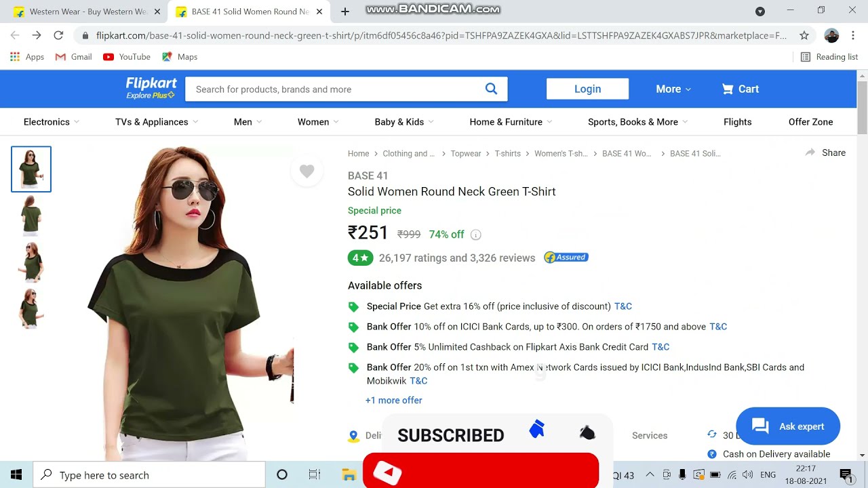Open the YouTube bookmark
Viewport: 868px width, 488px height.
[127, 57]
